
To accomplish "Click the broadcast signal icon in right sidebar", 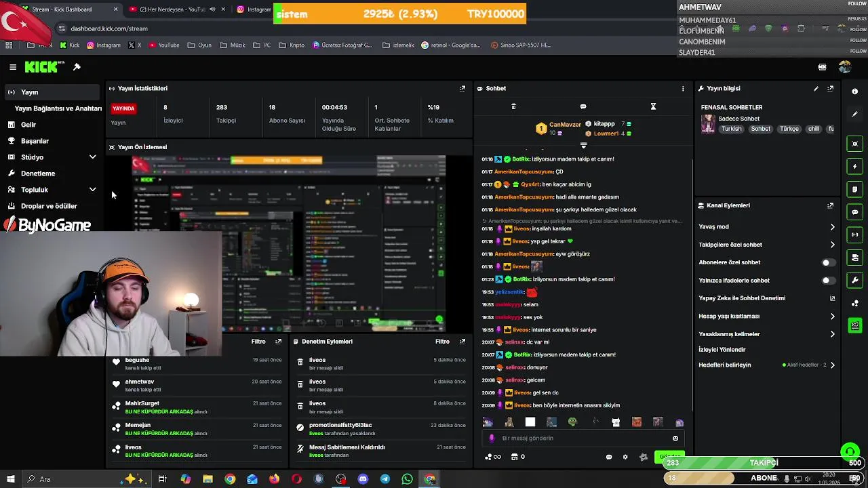I will tap(854, 235).
